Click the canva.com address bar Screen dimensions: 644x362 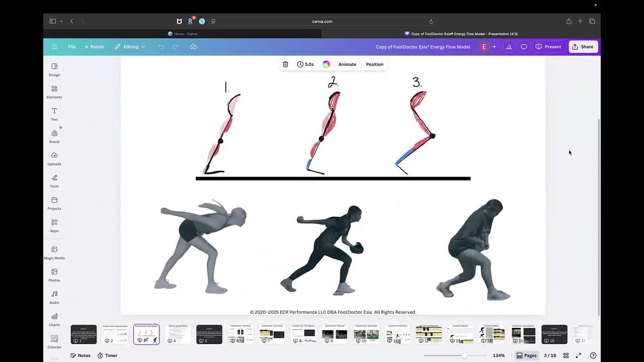[322, 21]
